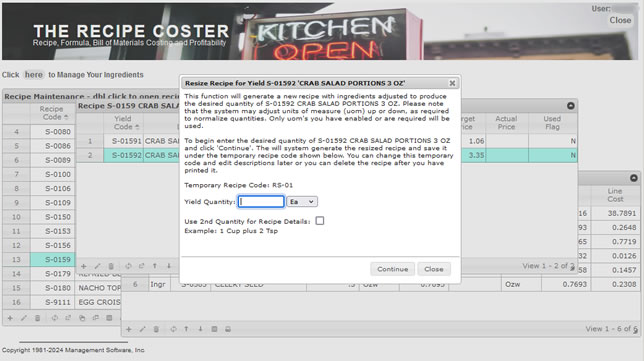Add ingredient line with the ingredient grid plus icon
Screen dimensions: 644x361
pyautogui.click(x=129, y=329)
